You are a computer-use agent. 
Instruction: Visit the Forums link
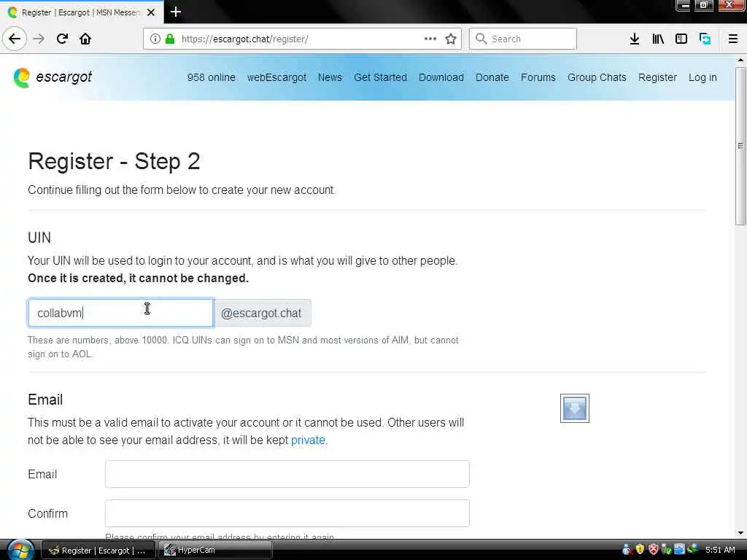tap(538, 77)
